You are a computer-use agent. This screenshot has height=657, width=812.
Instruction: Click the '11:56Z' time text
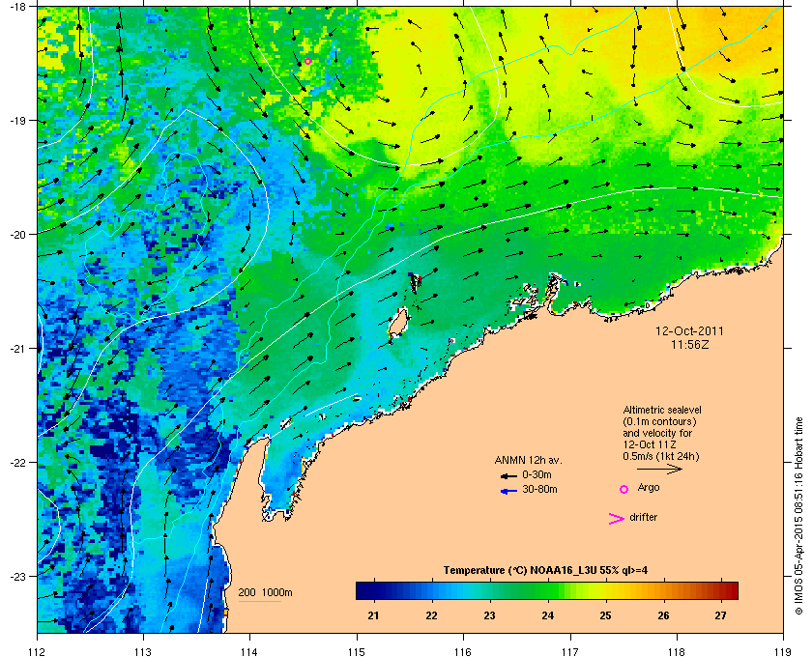[x=690, y=344]
